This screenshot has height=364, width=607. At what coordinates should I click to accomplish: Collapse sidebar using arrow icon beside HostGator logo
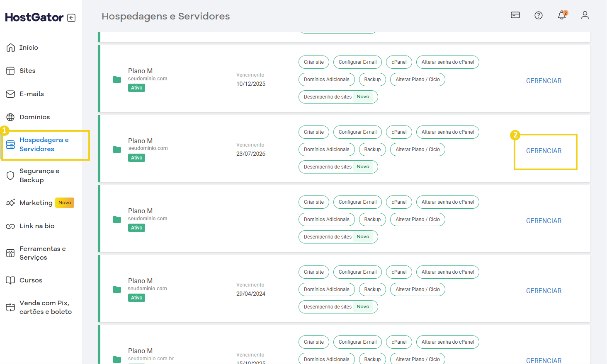71,18
